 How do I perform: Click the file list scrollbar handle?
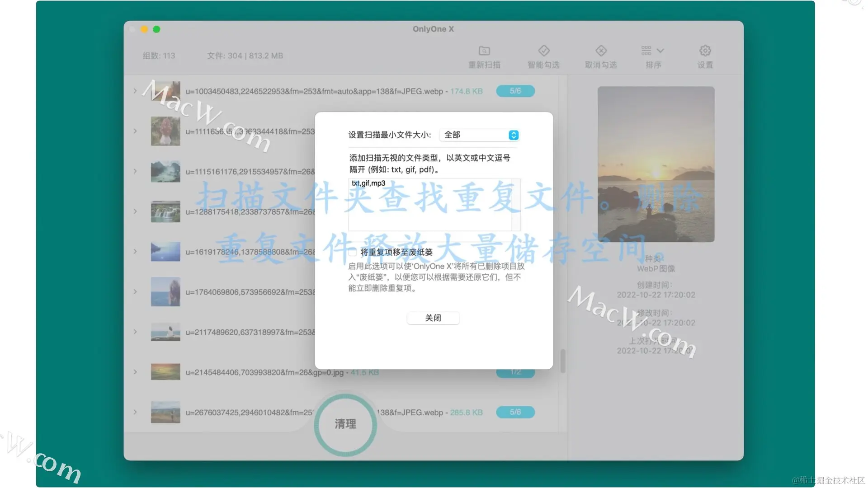point(563,361)
